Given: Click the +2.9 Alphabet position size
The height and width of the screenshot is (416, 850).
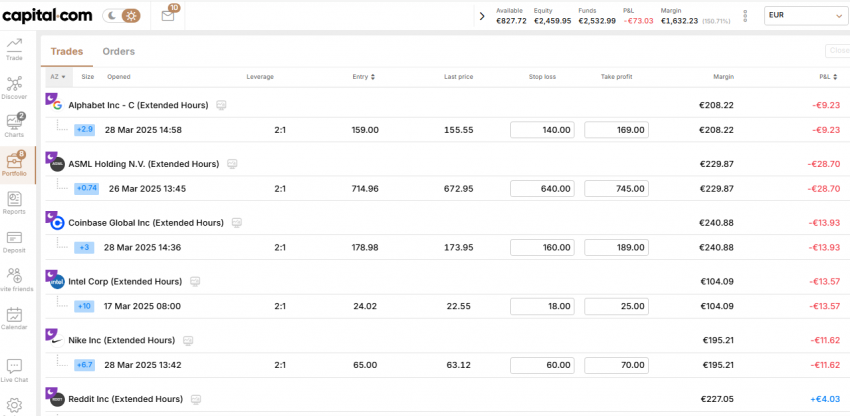Looking at the screenshot, I should 85,130.
